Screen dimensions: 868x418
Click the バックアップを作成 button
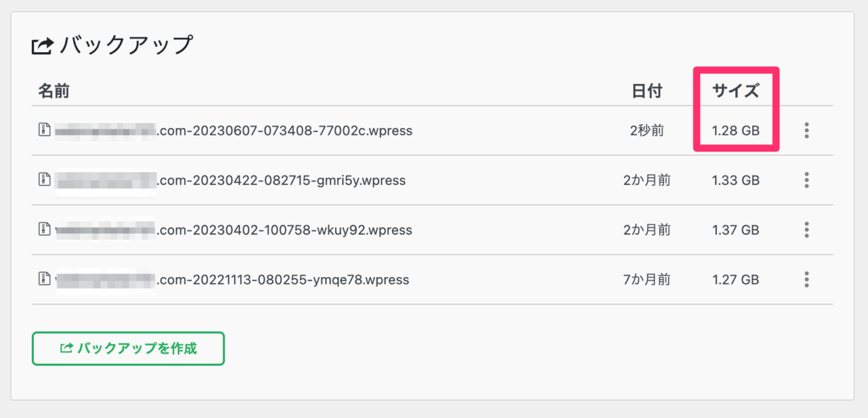pyautogui.click(x=128, y=348)
